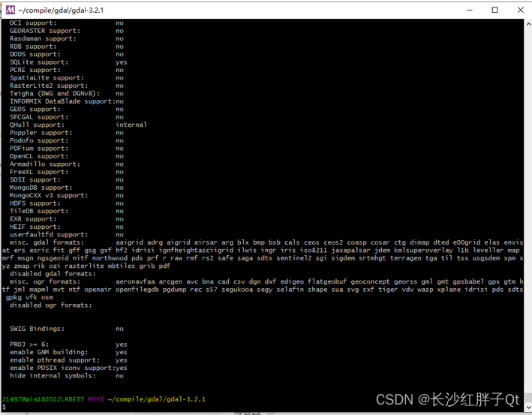Click the 'disabled ogr formats:' line
The width and height of the screenshot is (532, 415).
pos(50,305)
